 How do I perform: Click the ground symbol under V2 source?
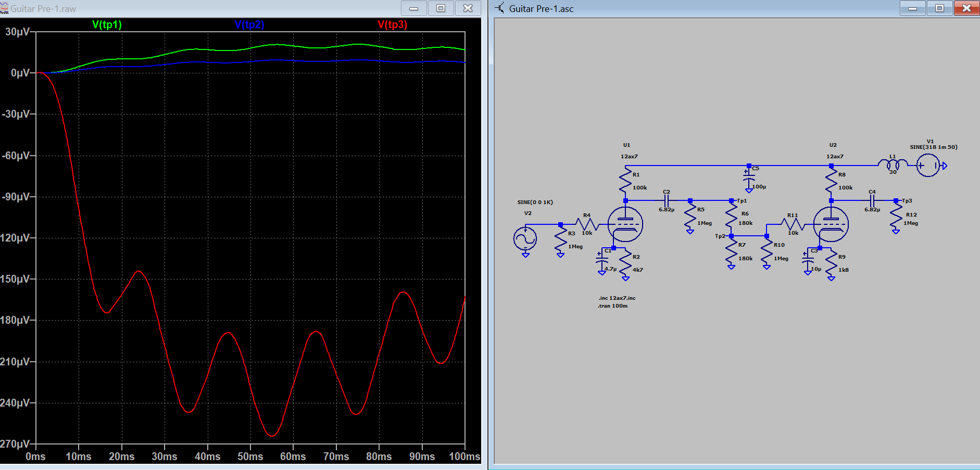[525, 255]
